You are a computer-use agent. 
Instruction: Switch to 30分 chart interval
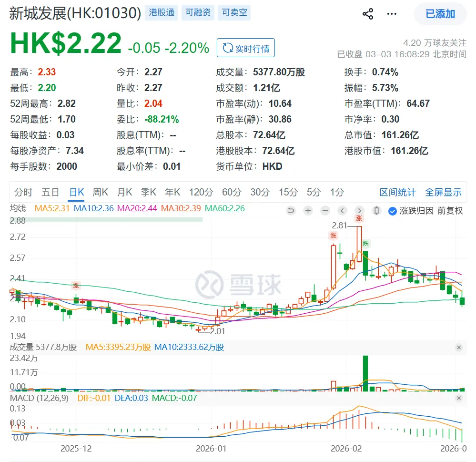tap(260, 192)
